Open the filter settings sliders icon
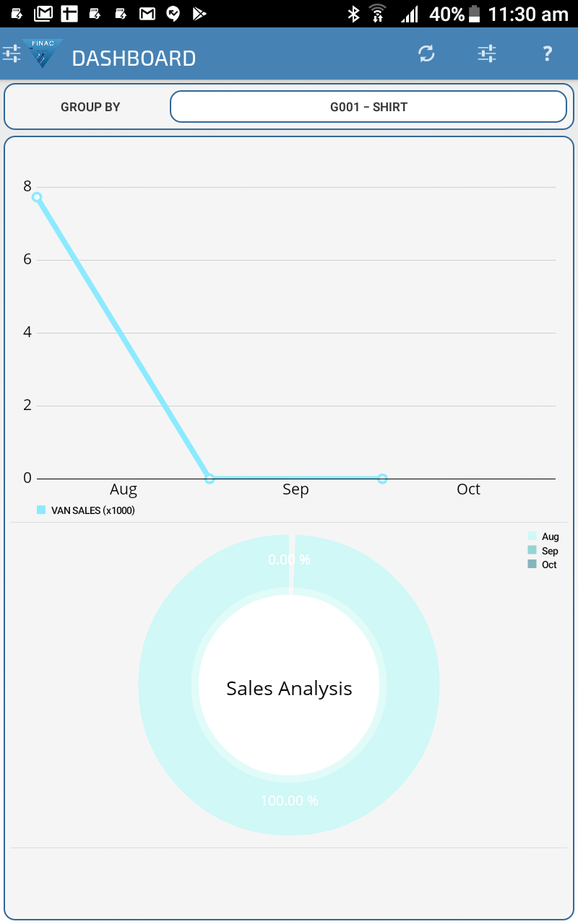The width and height of the screenshot is (578, 924). [x=487, y=53]
